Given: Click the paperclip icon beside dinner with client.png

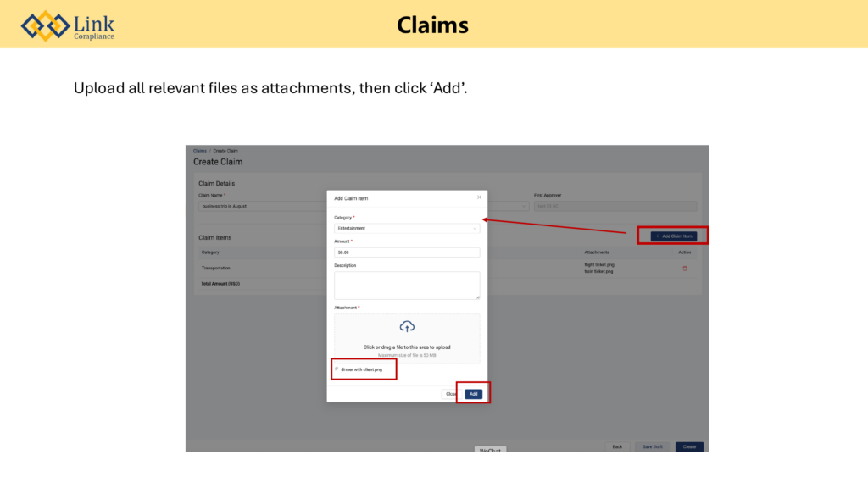Looking at the screenshot, I should 337,369.
